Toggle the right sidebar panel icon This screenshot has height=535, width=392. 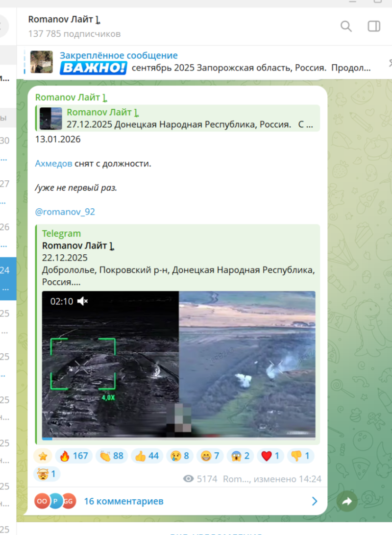click(374, 26)
